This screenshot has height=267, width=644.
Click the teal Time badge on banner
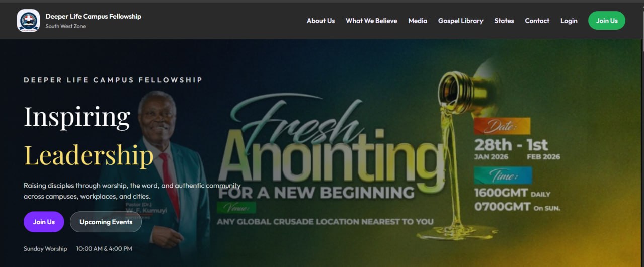503,175
